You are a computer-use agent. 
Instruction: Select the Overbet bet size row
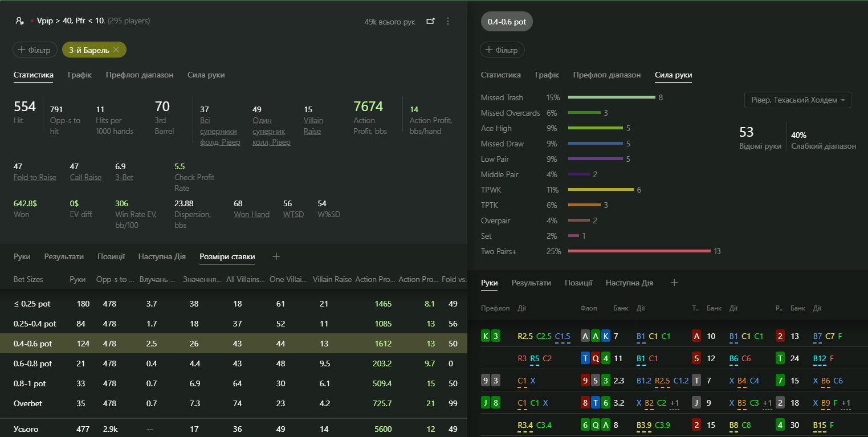pos(234,403)
